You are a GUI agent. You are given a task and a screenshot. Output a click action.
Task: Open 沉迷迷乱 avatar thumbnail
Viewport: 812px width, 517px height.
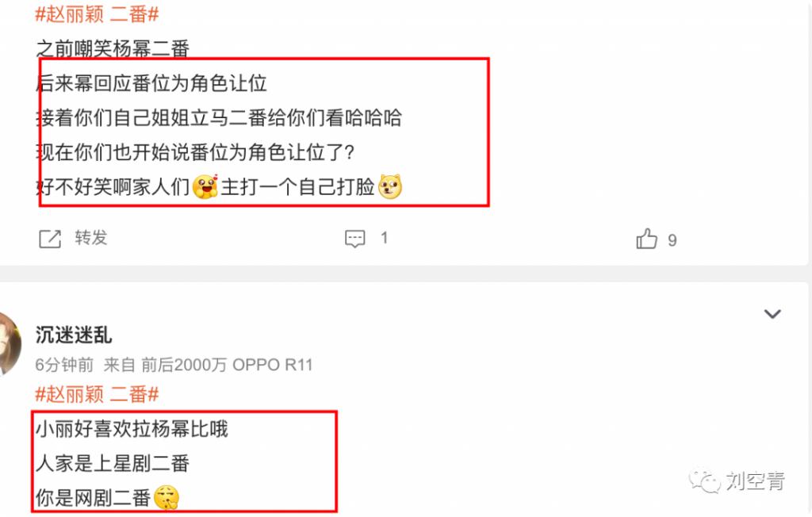tap(10, 343)
